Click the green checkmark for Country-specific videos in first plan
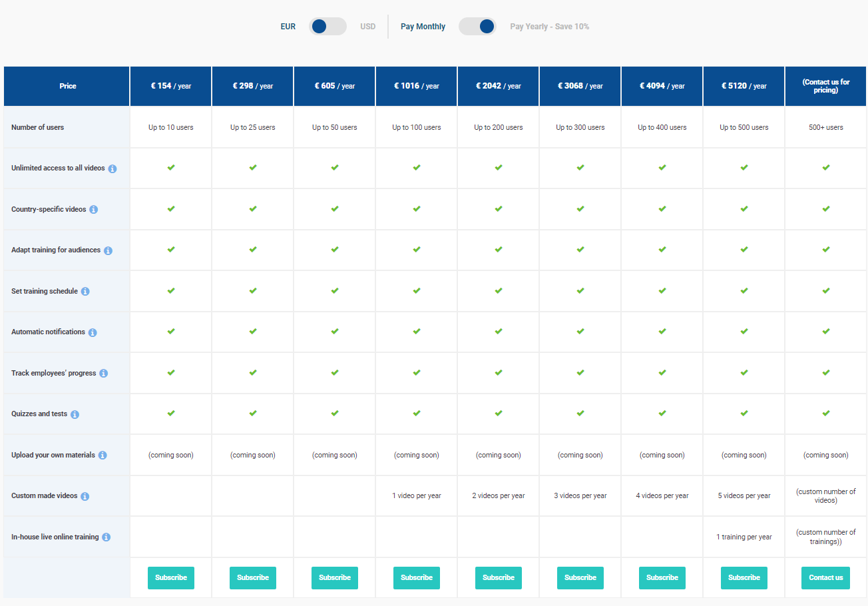Image resolution: width=868 pixels, height=606 pixels. 171,209
